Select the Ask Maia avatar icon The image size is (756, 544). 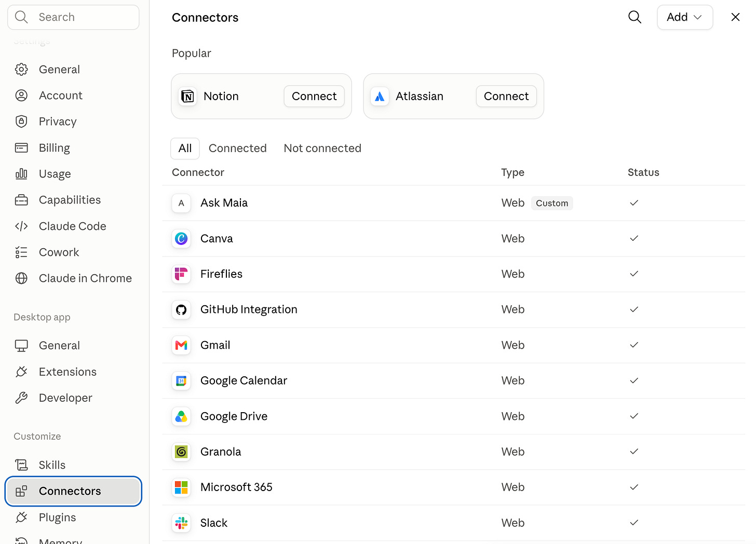[181, 203]
